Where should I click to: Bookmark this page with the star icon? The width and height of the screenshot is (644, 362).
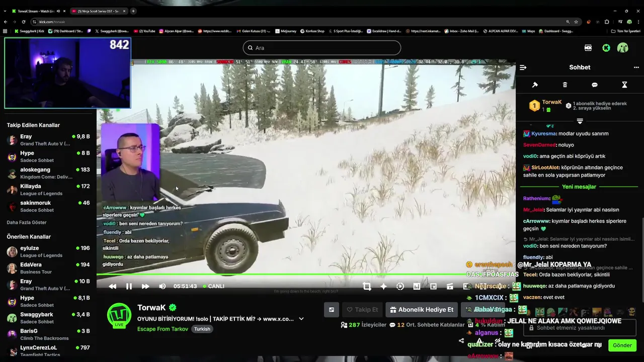click(576, 22)
